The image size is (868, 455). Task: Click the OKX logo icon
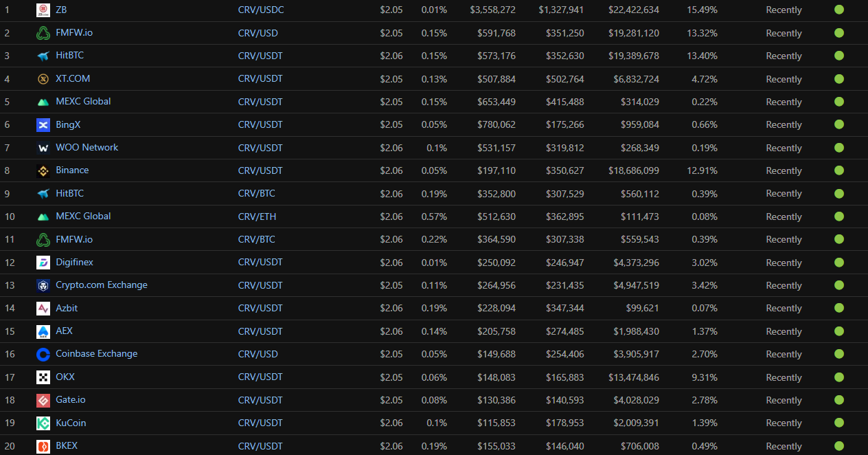click(x=43, y=377)
